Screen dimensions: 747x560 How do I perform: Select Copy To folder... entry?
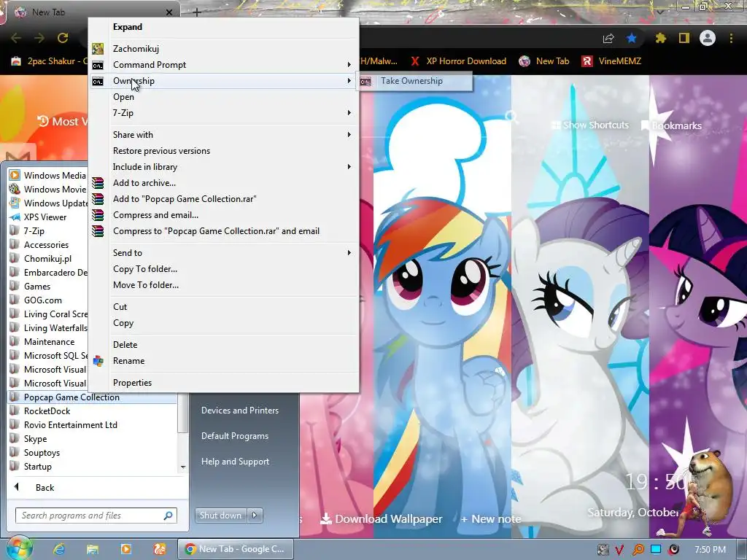(145, 269)
